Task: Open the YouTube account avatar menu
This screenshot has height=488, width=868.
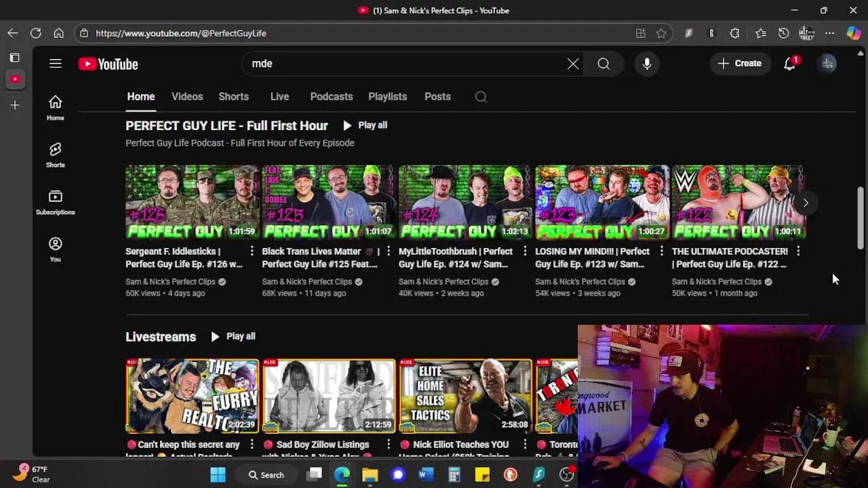Action: (828, 64)
